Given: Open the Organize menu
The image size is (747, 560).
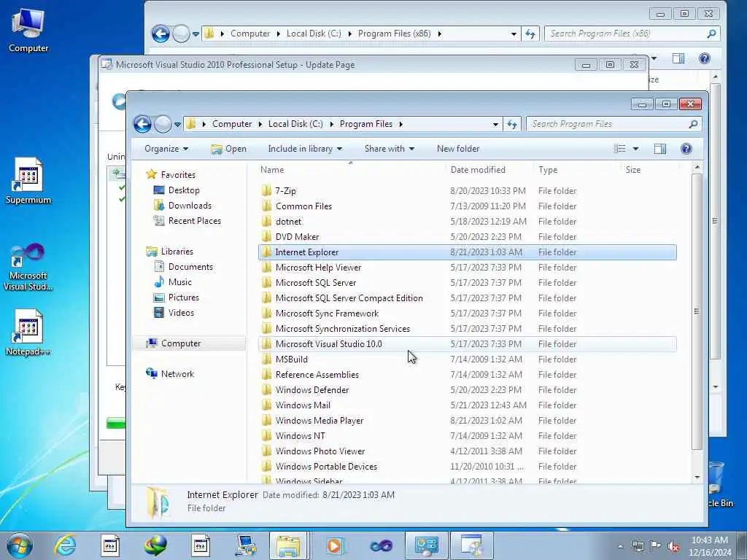Looking at the screenshot, I should click(x=166, y=149).
